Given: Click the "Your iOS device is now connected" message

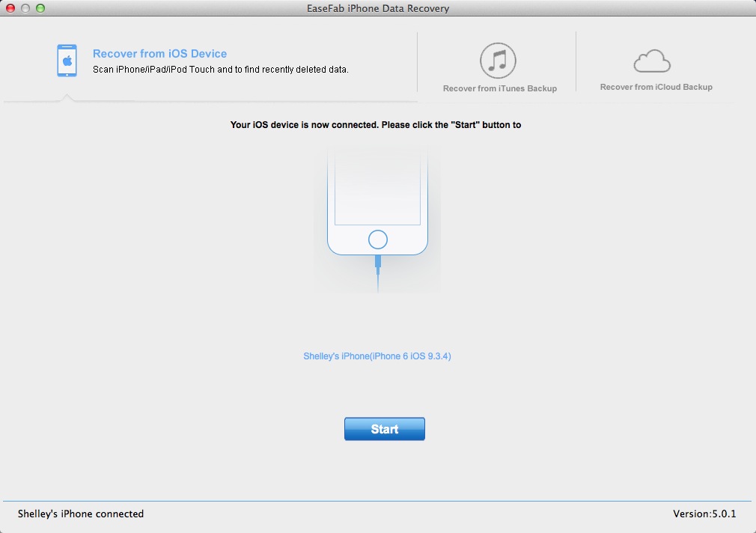Looking at the screenshot, I should tap(376, 125).
